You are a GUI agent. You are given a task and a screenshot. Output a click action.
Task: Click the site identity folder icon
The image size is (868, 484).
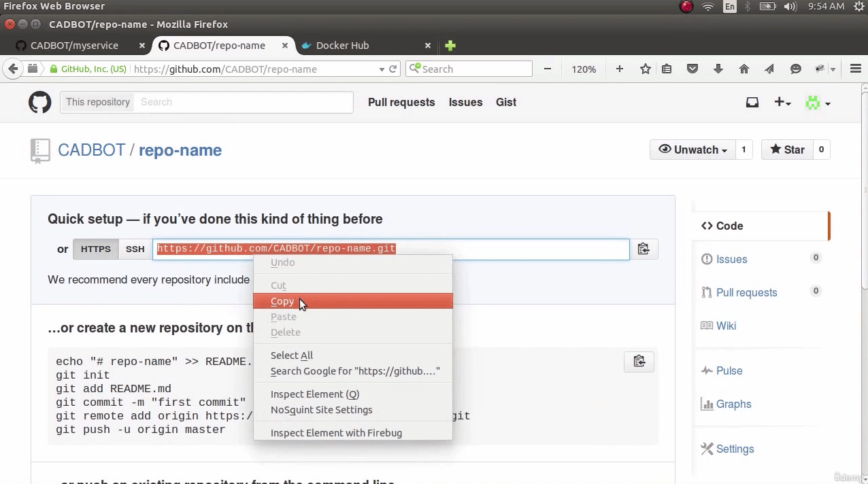(x=32, y=69)
